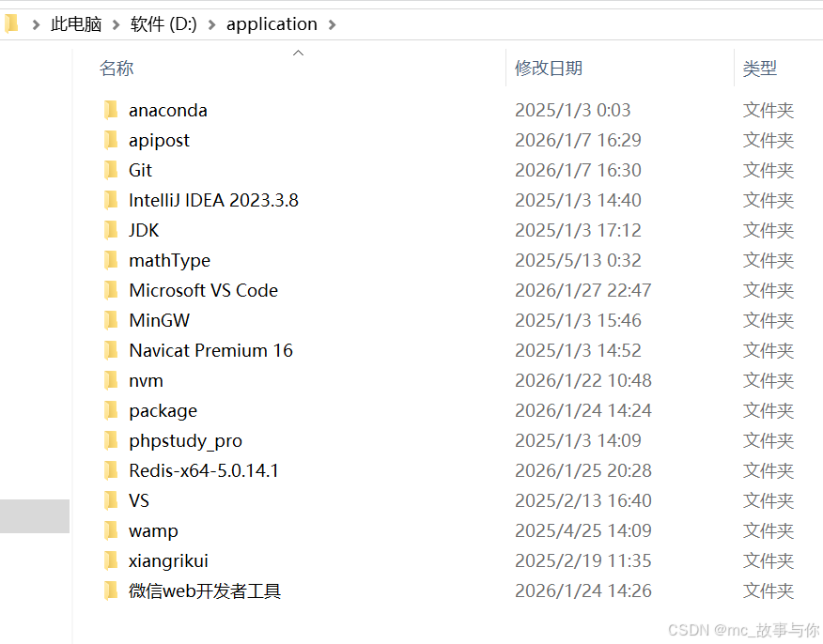Click the date 2025/1/3 15:46
This screenshot has width=823, height=644.
578,320
